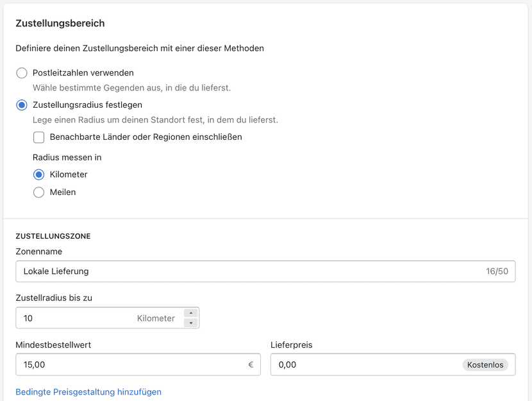Viewport: 532px width, 401px height.
Task: Click the Lieferpreis field showing 0,00
Action: coord(393,364)
